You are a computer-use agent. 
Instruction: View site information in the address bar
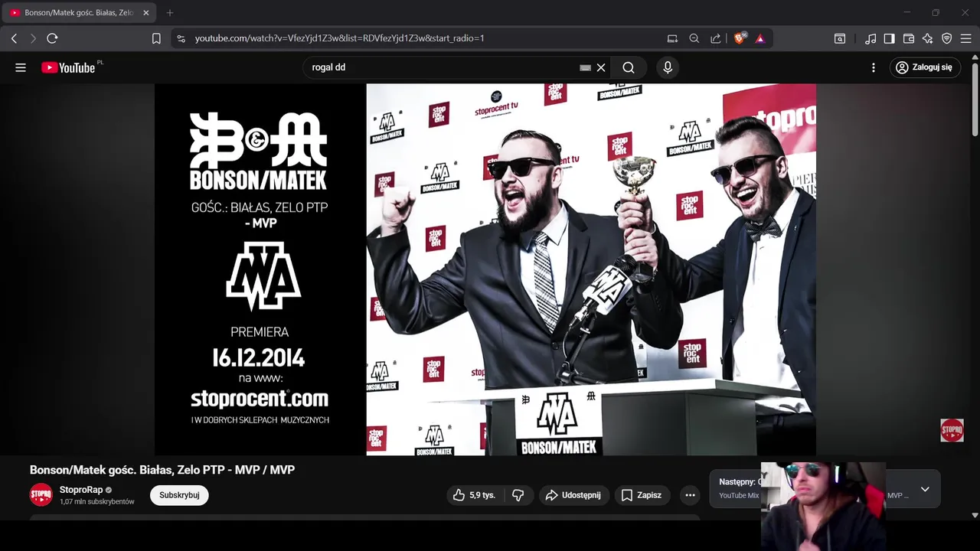click(181, 38)
